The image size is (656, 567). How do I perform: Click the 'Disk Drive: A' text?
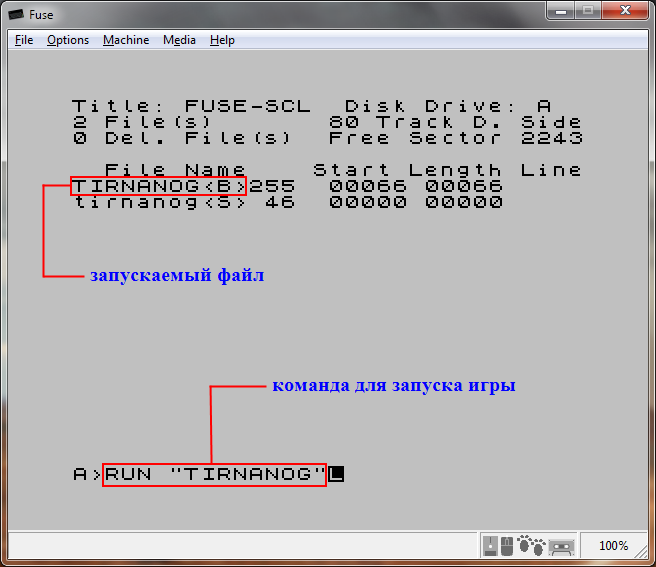pos(448,106)
